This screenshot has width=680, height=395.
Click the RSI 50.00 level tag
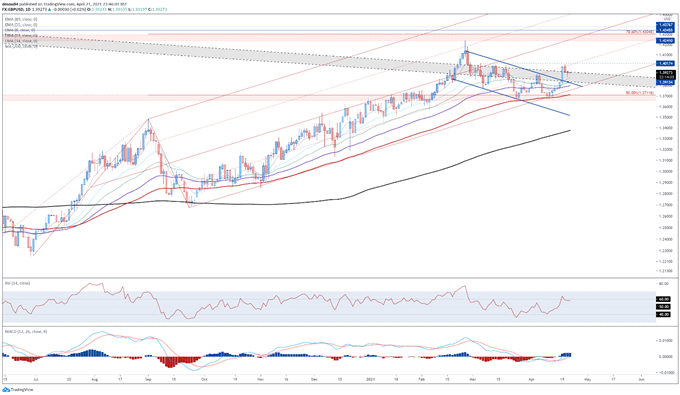pos(663,307)
